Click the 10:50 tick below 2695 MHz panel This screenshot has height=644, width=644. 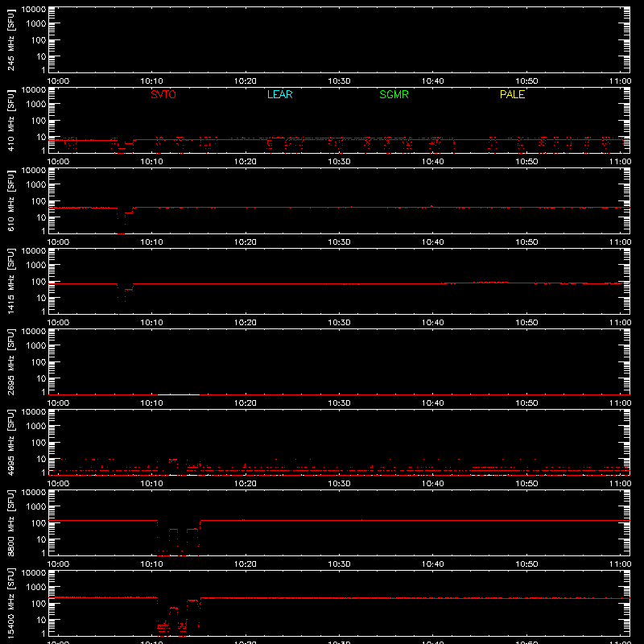click(526, 403)
